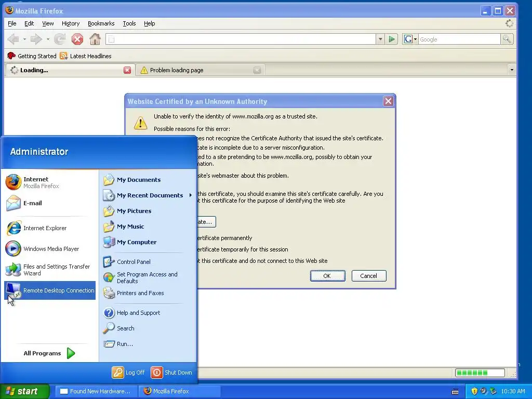532x399 pixels.
Task: Click the security shield tray icon
Action: 474,391
